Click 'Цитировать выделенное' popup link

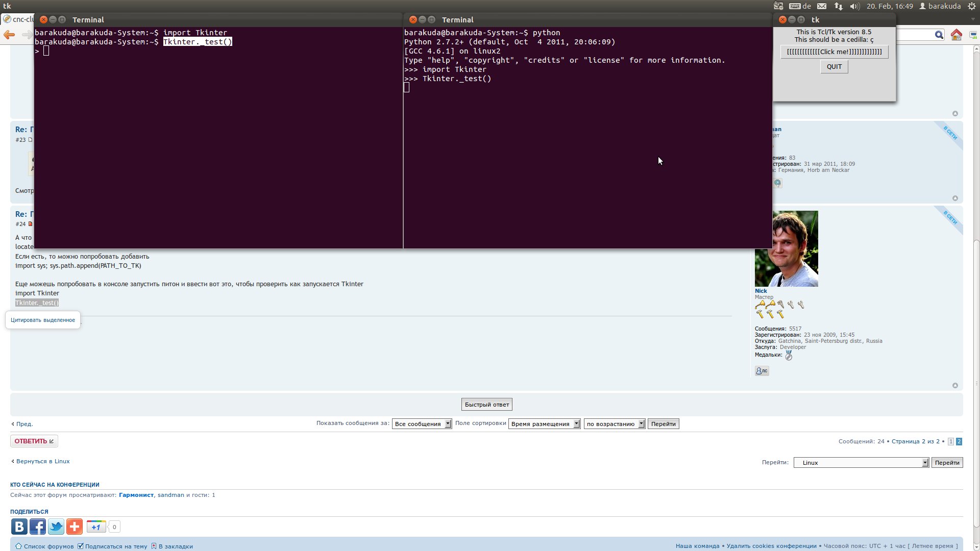point(43,320)
